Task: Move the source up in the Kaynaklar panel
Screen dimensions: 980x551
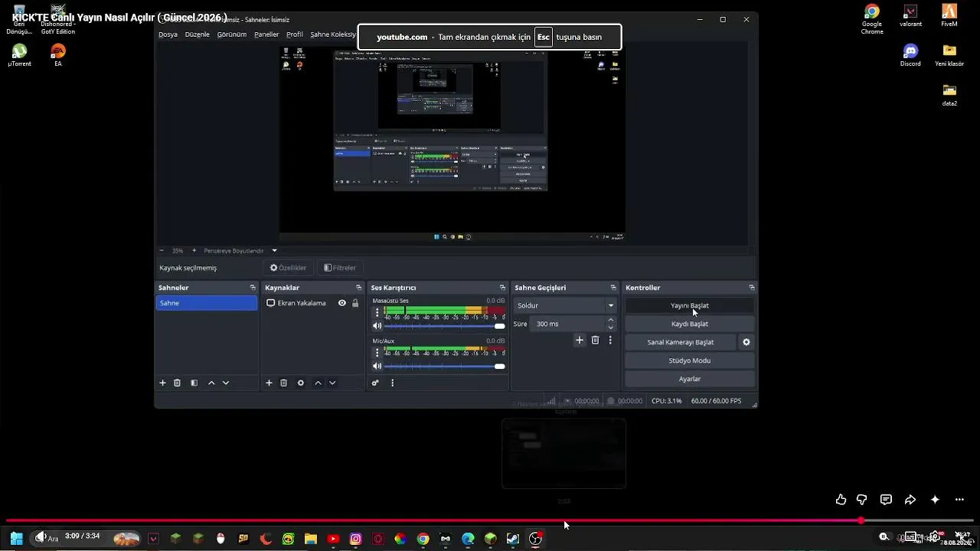Action: pyautogui.click(x=318, y=383)
